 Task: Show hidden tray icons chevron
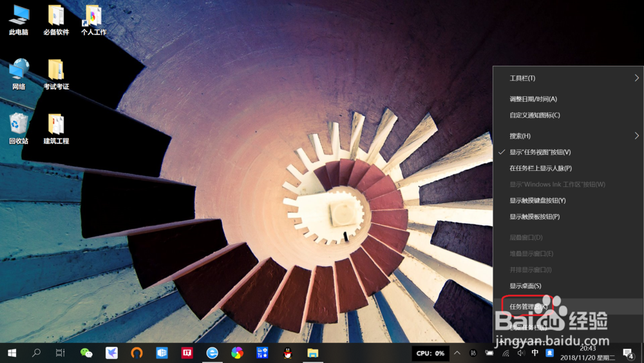click(457, 353)
